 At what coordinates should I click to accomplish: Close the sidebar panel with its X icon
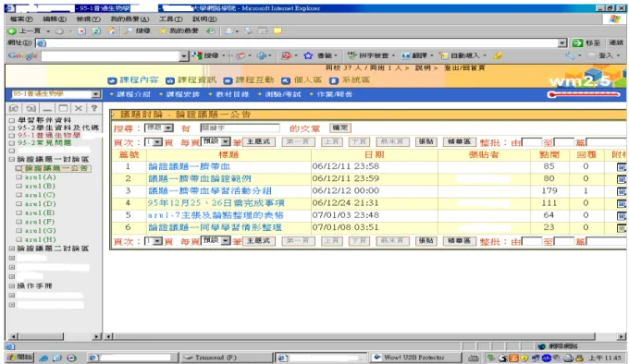(79, 108)
